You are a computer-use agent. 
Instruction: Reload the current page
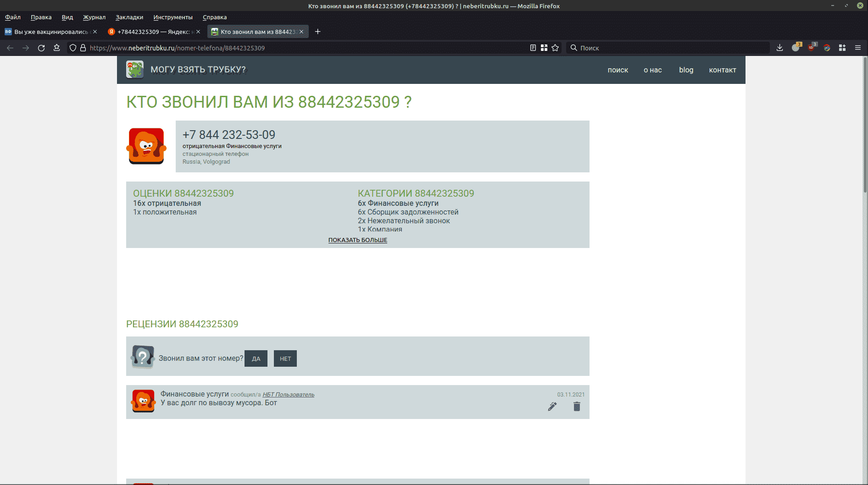click(x=41, y=48)
